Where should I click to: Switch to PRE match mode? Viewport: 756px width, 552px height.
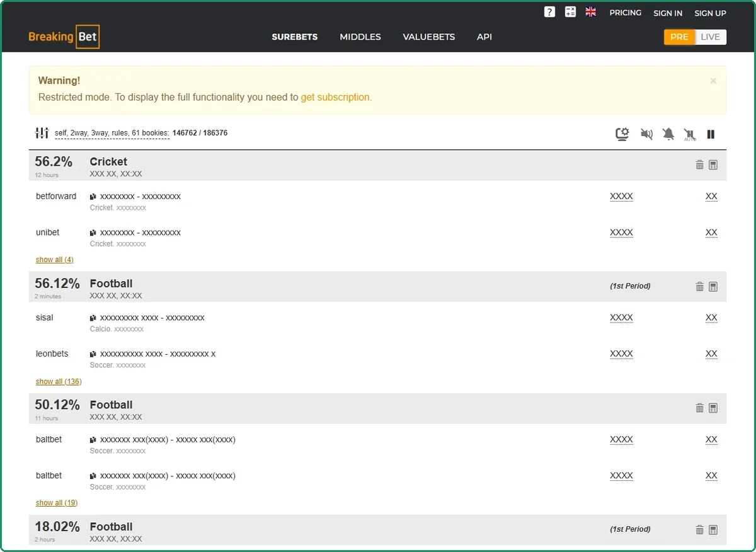679,37
